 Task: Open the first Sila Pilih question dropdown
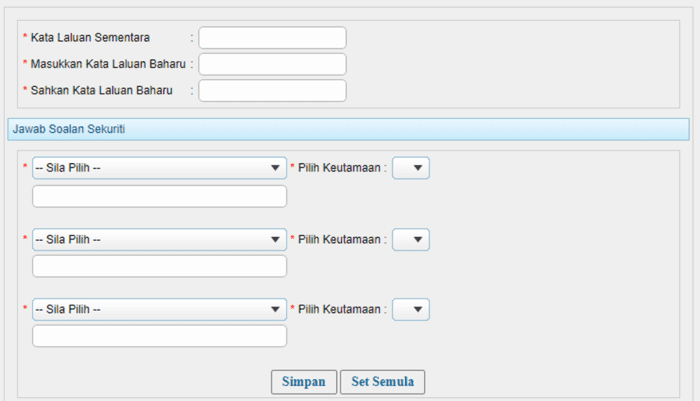click(159, 168)
